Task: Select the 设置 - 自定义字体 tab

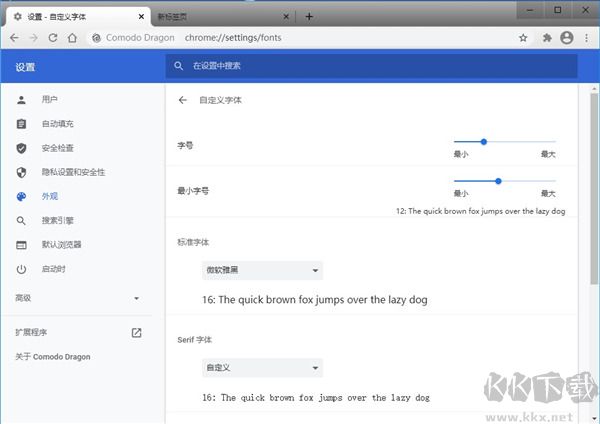Action: pos(78,16)
